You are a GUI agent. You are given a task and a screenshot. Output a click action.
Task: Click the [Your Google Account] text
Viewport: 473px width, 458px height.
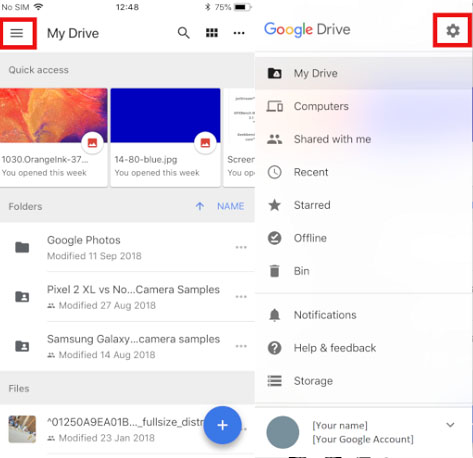363,439
